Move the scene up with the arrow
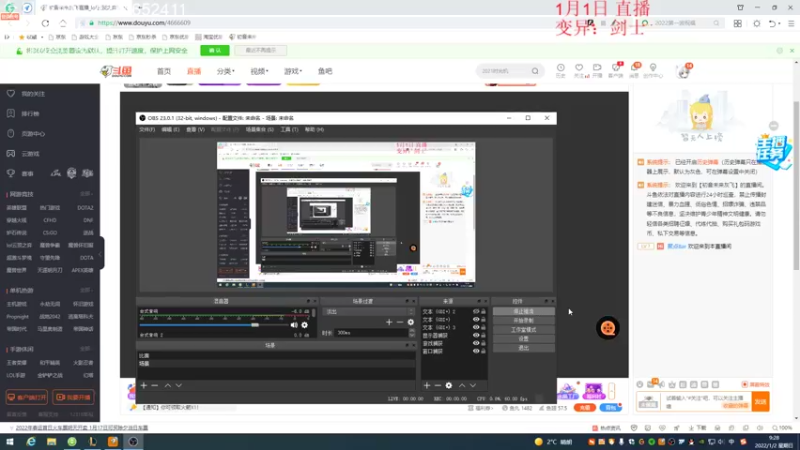The image size is (800, 450). click(x=167, y=386)
